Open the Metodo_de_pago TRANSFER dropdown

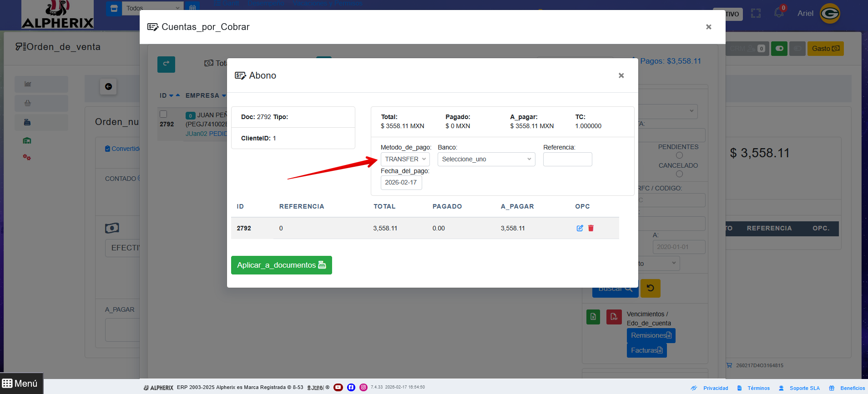(405, 159)
